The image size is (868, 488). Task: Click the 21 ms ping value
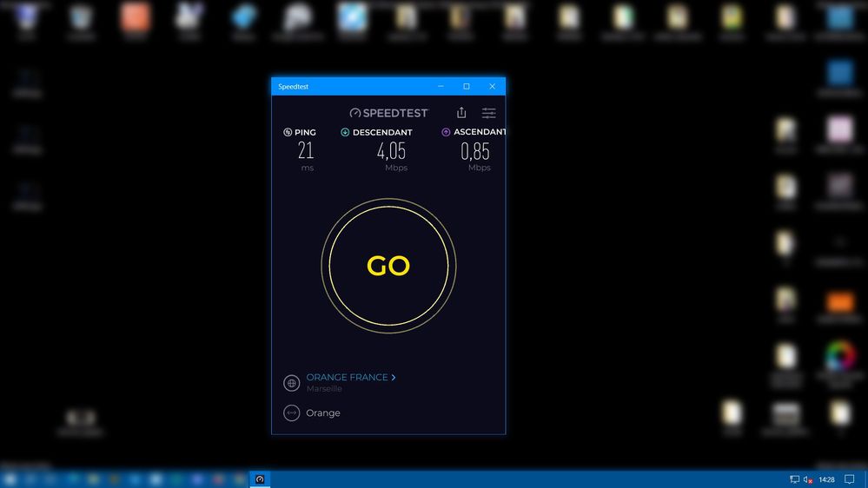click(x=306, y=151)
